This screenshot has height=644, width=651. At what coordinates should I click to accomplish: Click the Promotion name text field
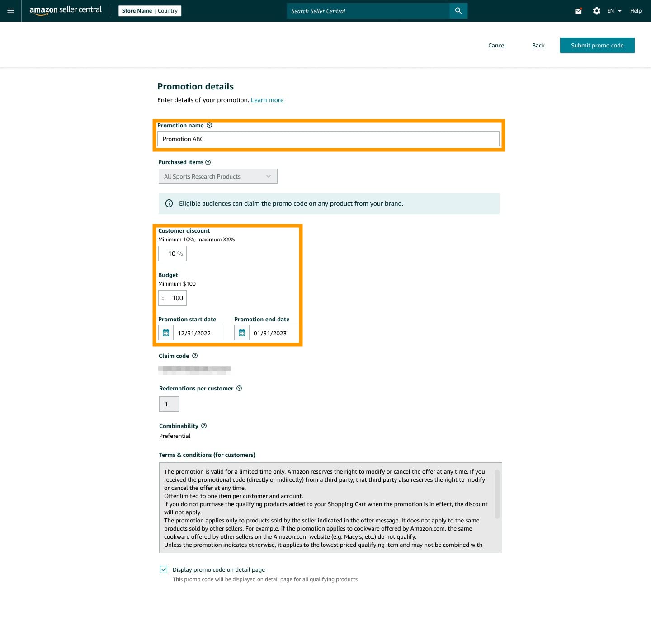tap(328, 139)
